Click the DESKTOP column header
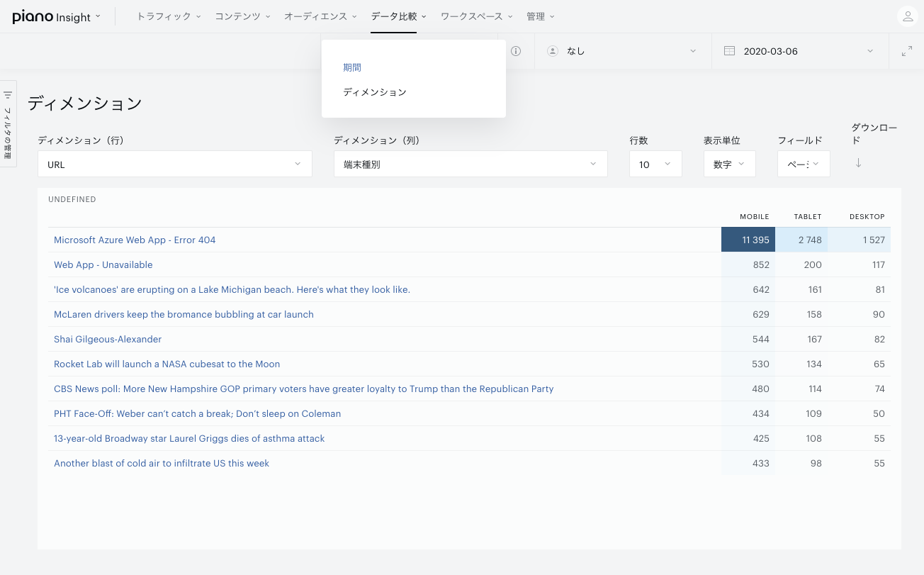This screenshot has height=575, width=924. click(867, 217)
